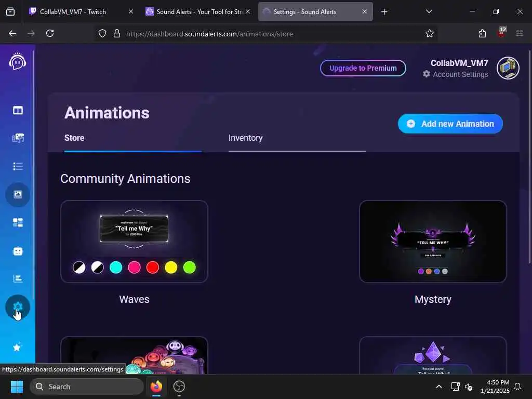Click the CollabVM_VM7 username
This screenshot has height=399, width=532.
tap(459, 63)
